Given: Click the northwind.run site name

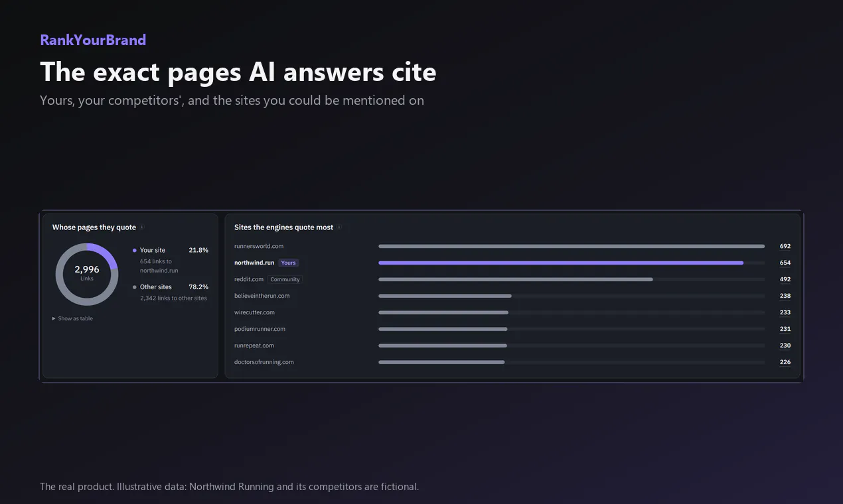Looking at the screenshot, I should (254, 263).
